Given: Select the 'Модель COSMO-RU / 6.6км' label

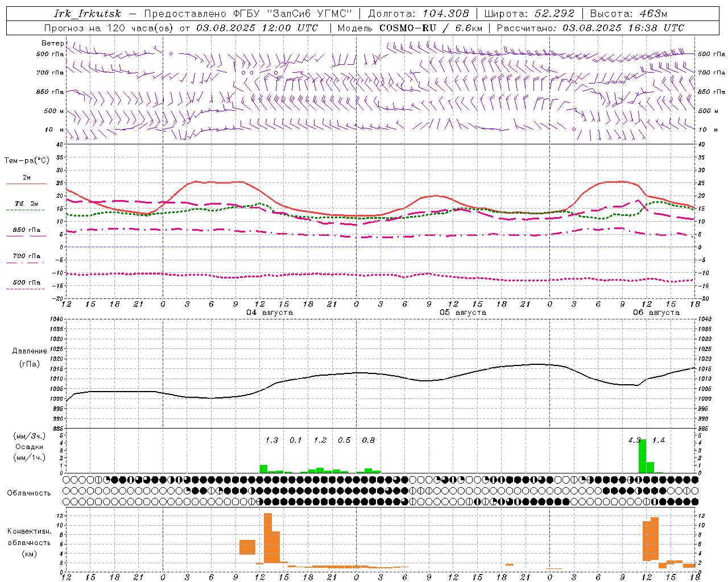Looking at the screenshot, I should pos(410,28).
